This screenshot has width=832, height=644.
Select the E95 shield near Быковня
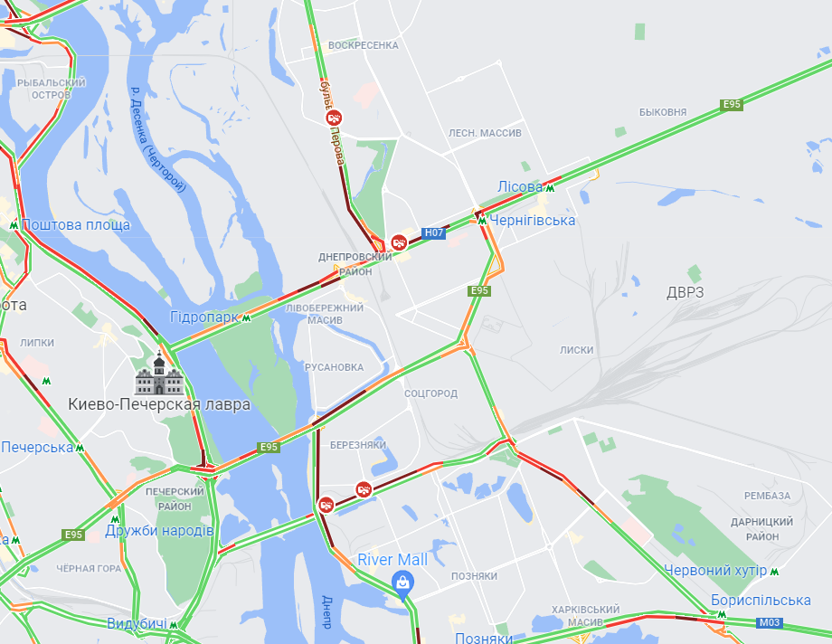732,104
